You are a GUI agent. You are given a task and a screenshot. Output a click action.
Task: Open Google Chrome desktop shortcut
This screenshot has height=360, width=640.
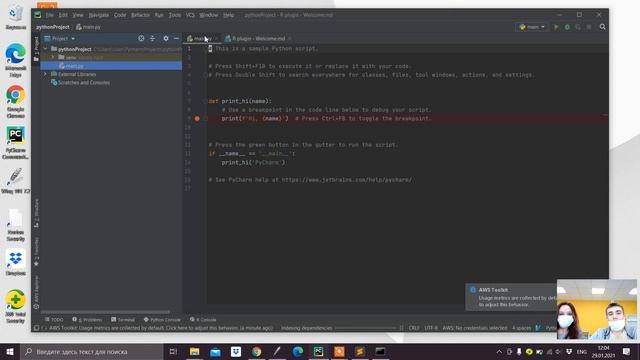[16, 102]
